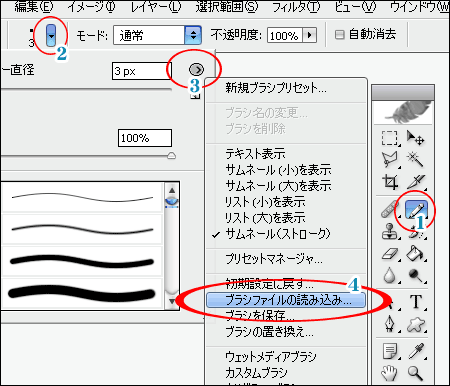Select the Blur droplet tool
This screenshot has height=386, width=450.
(x=390, y=276)
